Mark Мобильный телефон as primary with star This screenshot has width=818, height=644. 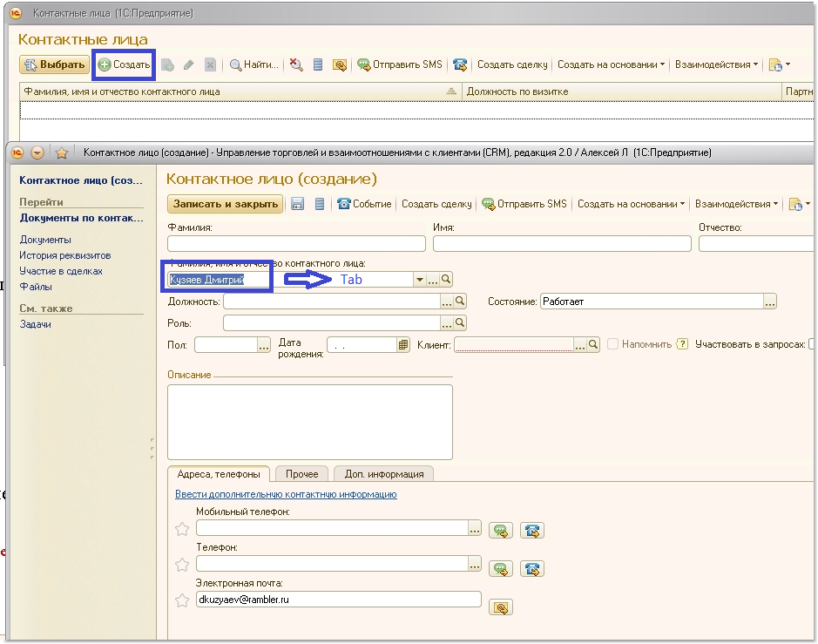tap(182, 528)
